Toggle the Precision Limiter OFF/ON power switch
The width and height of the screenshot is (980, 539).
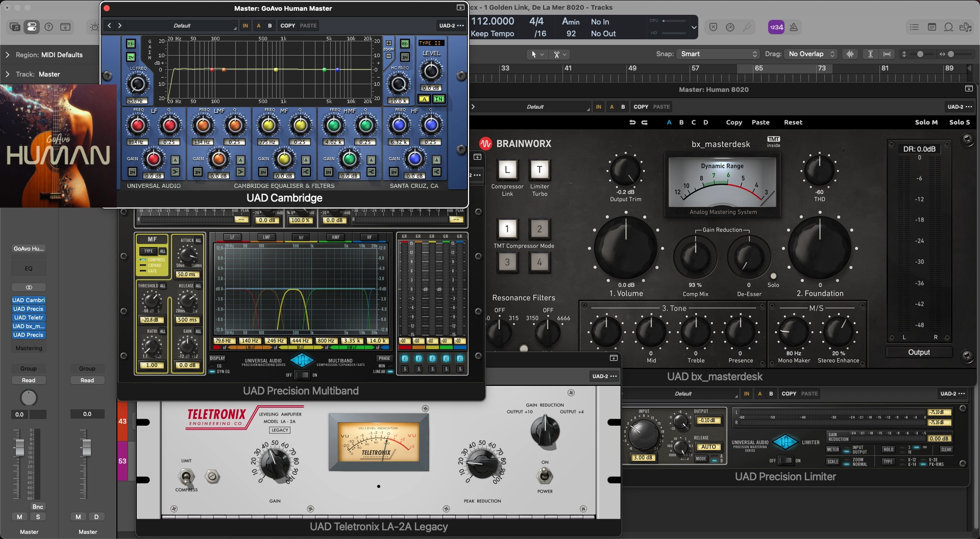[785, 460]
